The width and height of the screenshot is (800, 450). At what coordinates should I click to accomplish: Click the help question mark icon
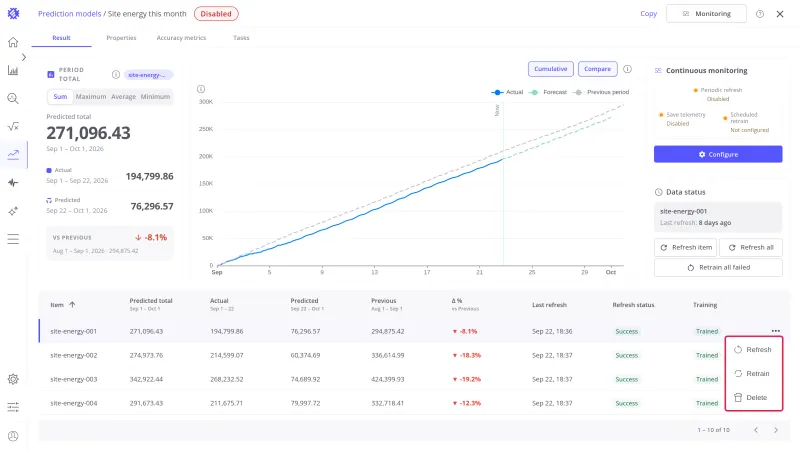[760, 14]
